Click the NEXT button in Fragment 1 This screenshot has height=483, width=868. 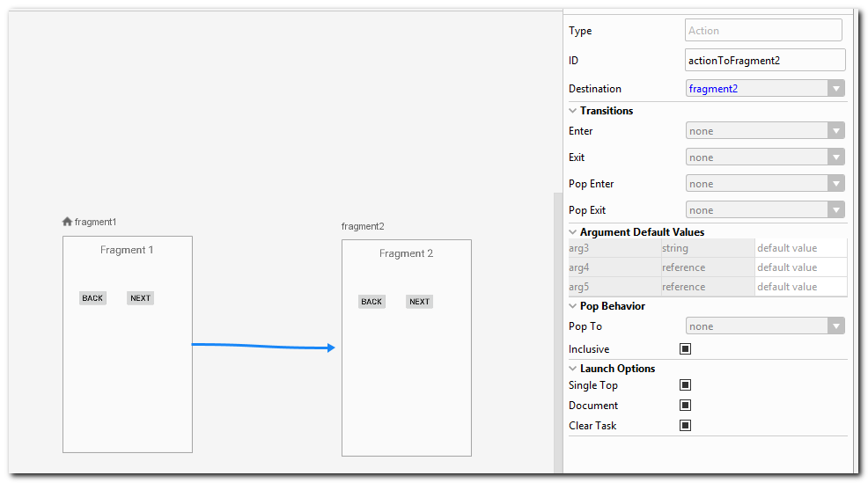coord(140,298)
